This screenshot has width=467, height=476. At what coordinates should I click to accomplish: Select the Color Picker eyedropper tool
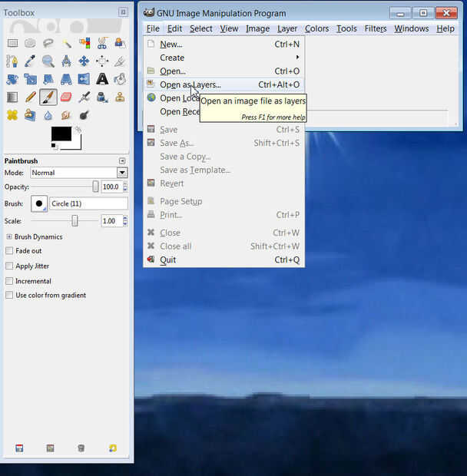pyautogui.click(x=30, y=61)
